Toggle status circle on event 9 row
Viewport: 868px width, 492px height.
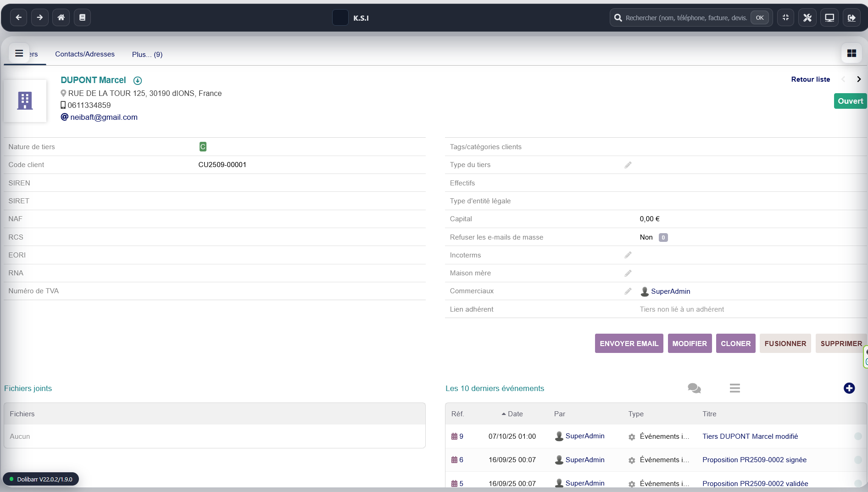(x=858, y=436)
